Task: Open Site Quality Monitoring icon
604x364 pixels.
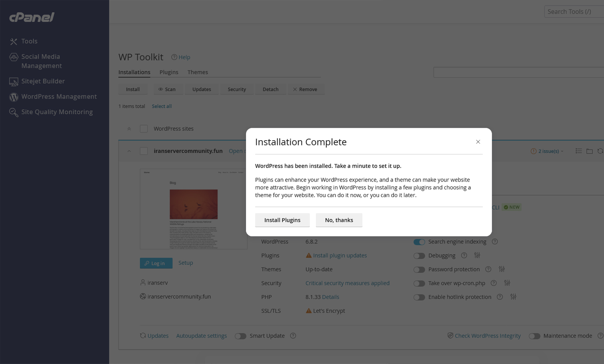Action: pos(14,112)
